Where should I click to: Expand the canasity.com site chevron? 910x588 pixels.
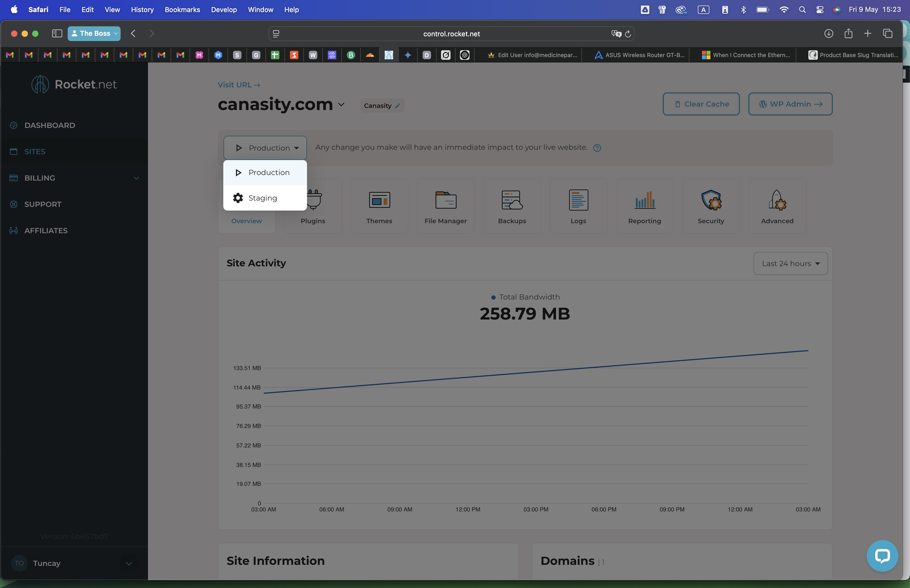[342, 104]
